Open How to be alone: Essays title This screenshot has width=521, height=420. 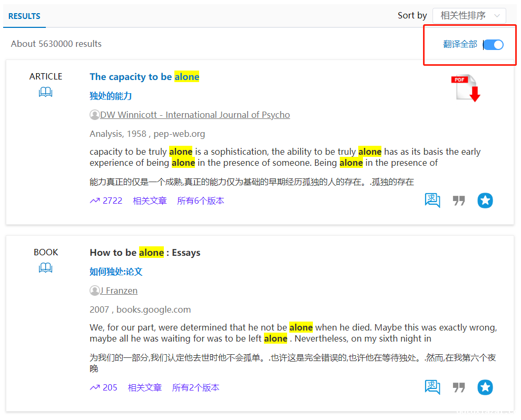(145, 253)
